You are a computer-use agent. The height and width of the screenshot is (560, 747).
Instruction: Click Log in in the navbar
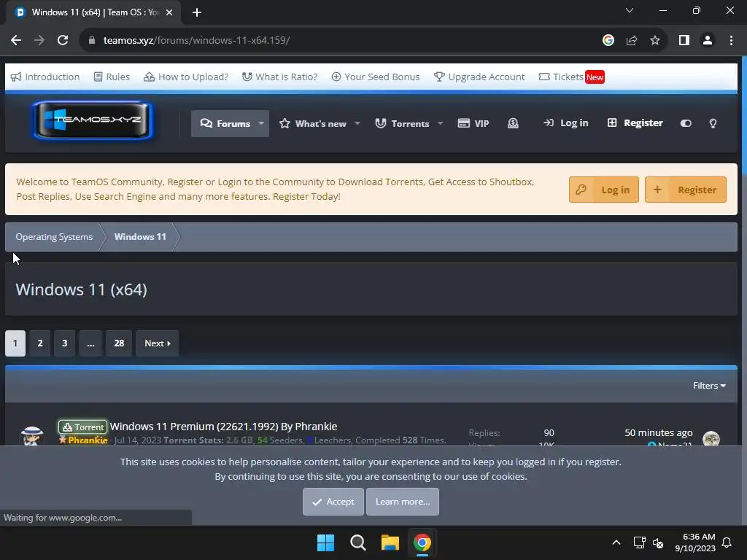pyautogui.click(x=566, y=122)
